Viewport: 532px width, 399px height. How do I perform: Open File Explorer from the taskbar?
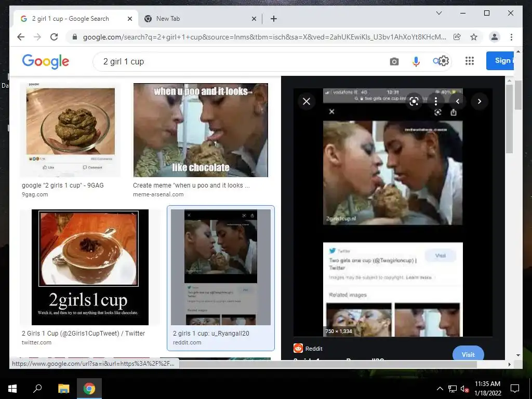63,389
